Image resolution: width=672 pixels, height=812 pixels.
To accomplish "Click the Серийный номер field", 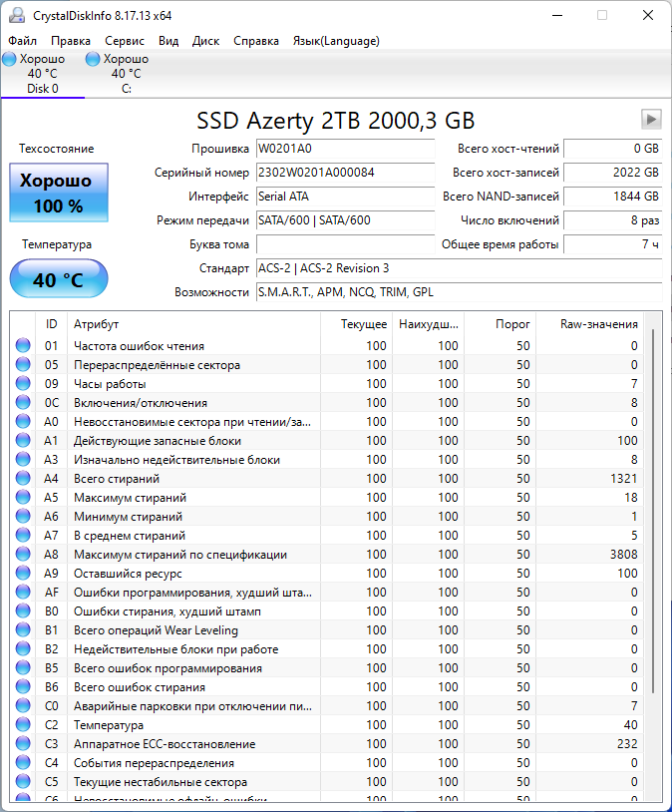I will [x=345, y=173].
